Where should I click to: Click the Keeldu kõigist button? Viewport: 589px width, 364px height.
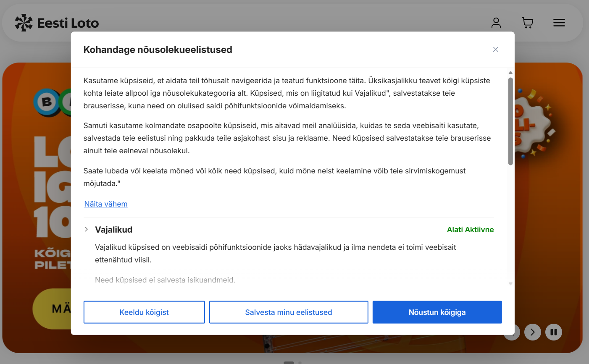[x=144, y=312]
